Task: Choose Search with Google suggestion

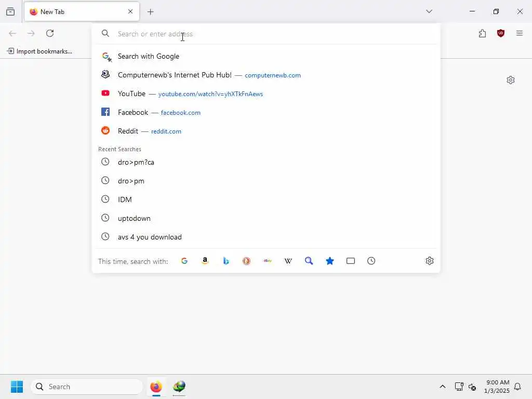Action: (266, 56)
